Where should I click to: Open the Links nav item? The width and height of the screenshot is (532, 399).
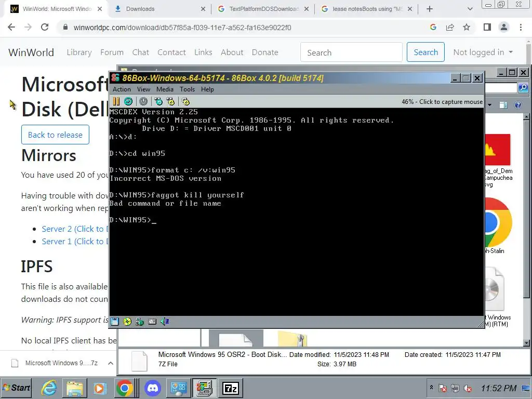203,52
